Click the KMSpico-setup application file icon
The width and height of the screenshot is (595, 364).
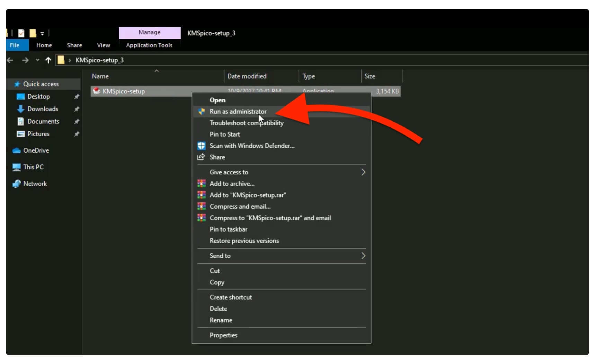tap(97, 91)
